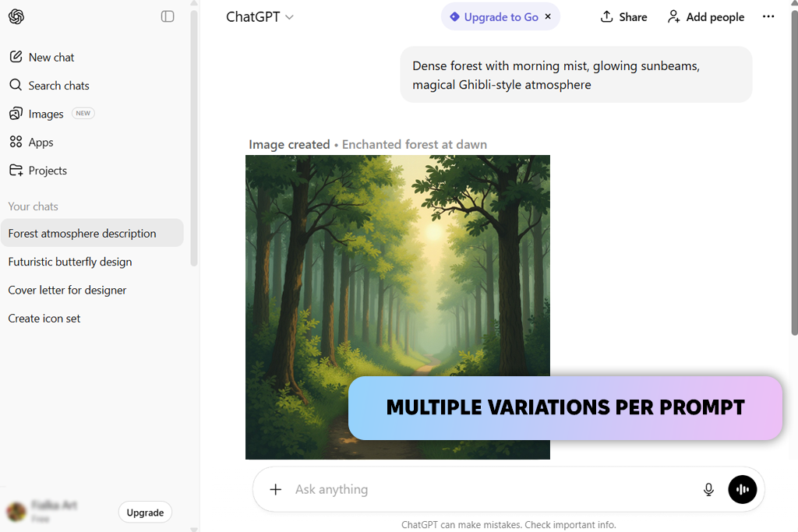The height and width of the screenshot is (532, 798).
Task: Click the main page vertical scrollbar
Action: tap(794, 173)
